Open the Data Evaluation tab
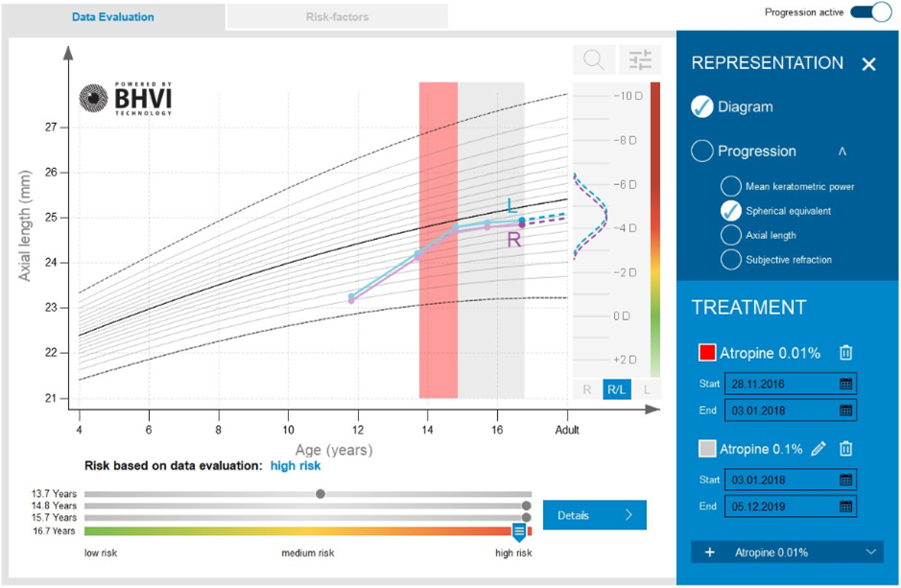The height and width of the screenshot is (588, 901). click(113, 16)
